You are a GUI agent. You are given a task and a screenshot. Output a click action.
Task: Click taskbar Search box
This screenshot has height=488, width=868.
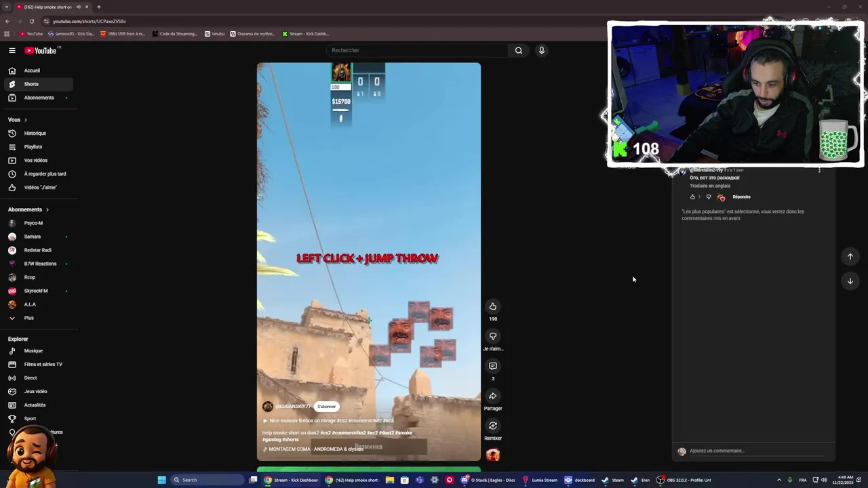[207, 480]
